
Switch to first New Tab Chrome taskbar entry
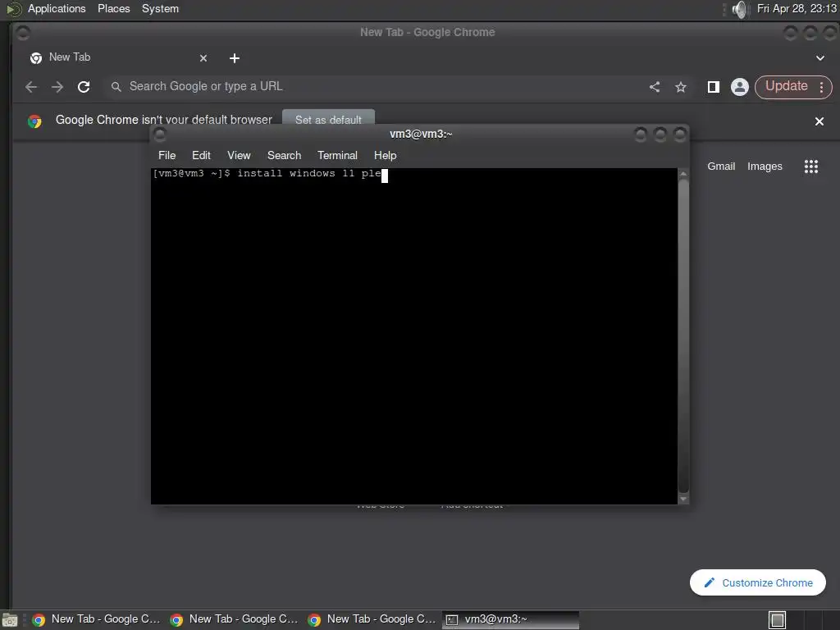pyautogui.click(x=97, y=619)
